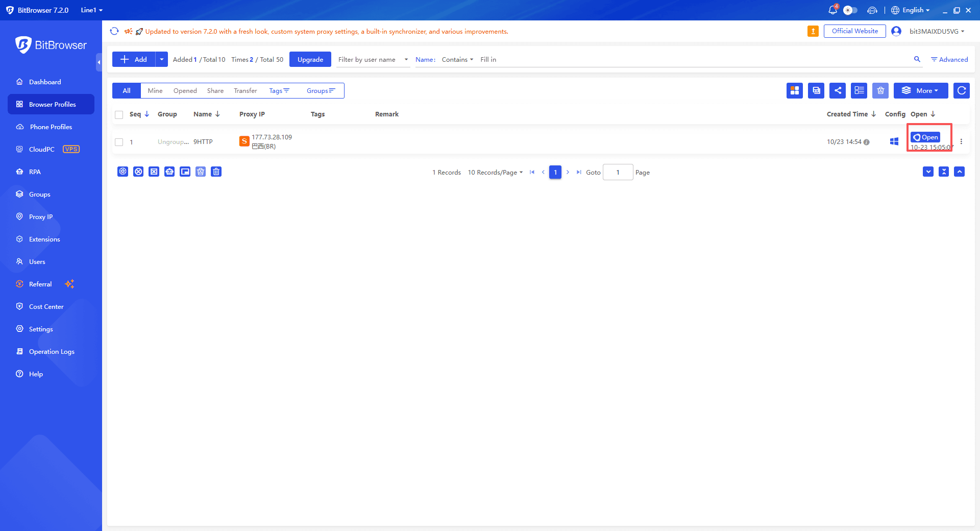Switch to grid view icon
Viewport: 980px width, 531px height.
point(795,90)
